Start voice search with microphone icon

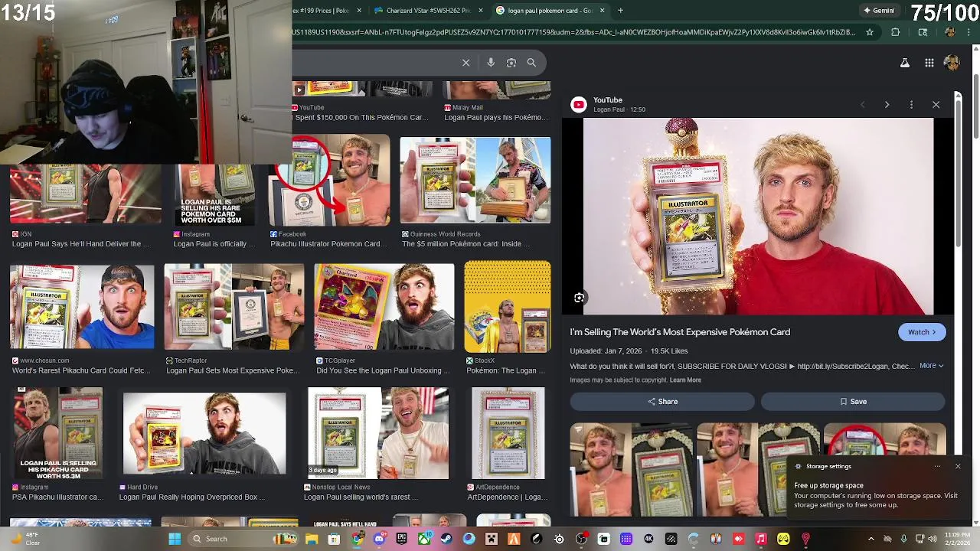(x=491, y=63)
